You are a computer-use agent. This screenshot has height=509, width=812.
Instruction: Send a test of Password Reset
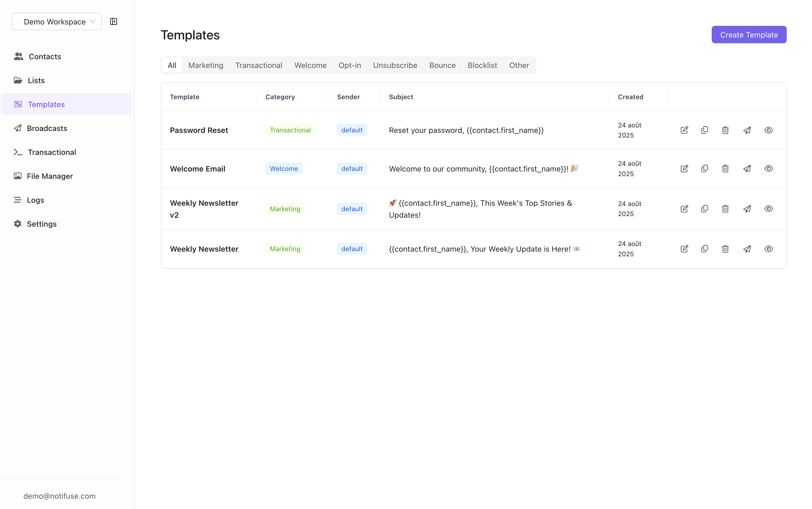747,130
